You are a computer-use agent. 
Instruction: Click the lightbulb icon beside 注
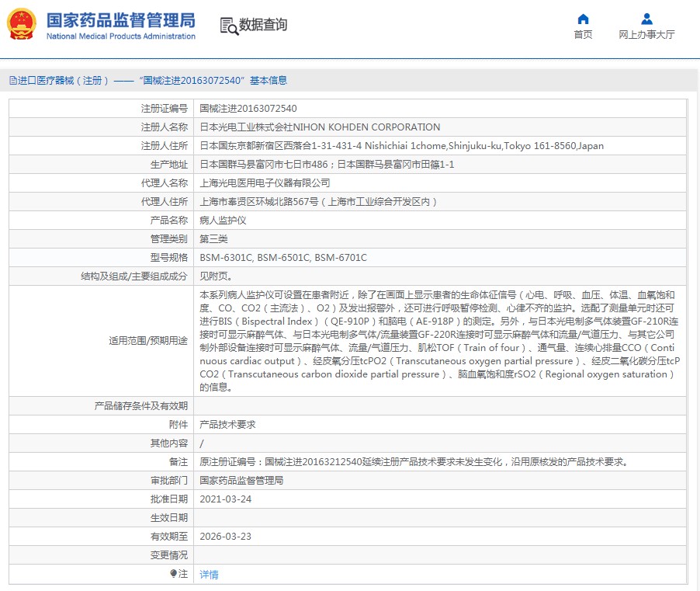pyautogui.click(x=173, y=574)
